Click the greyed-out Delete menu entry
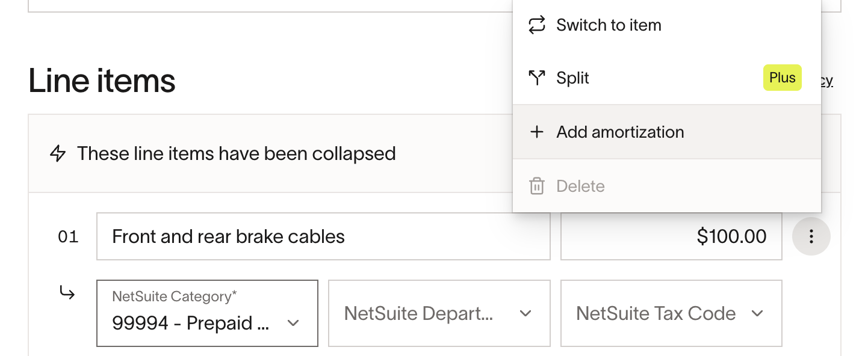This screenshot has height=356, width=868. pyautogui.click(x=580, y=186)
